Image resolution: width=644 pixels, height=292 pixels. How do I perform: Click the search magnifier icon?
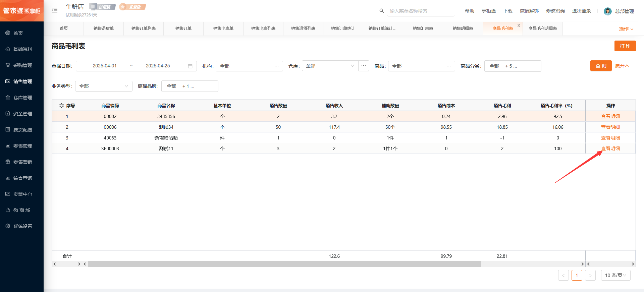coord(381,11)
